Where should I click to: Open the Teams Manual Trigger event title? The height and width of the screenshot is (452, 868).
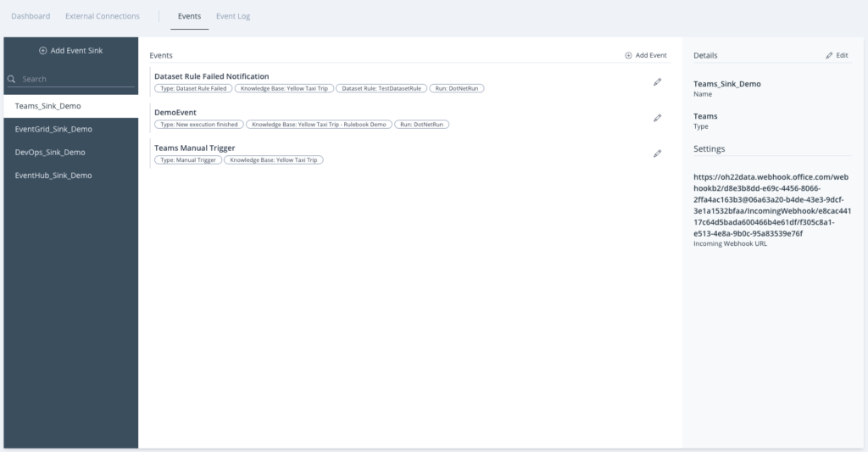coord(194,148)
